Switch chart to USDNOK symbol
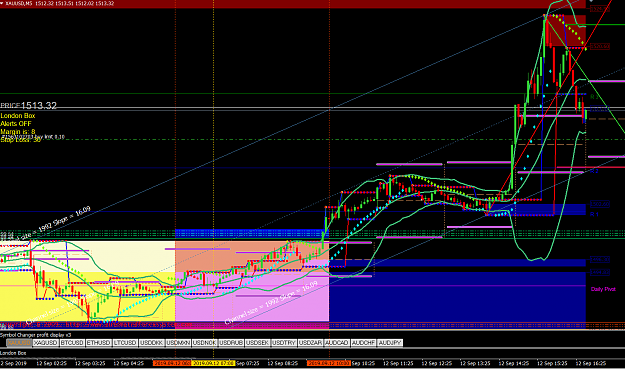The width and height of the screenshot is (625, 370). (x=204, y=343)
